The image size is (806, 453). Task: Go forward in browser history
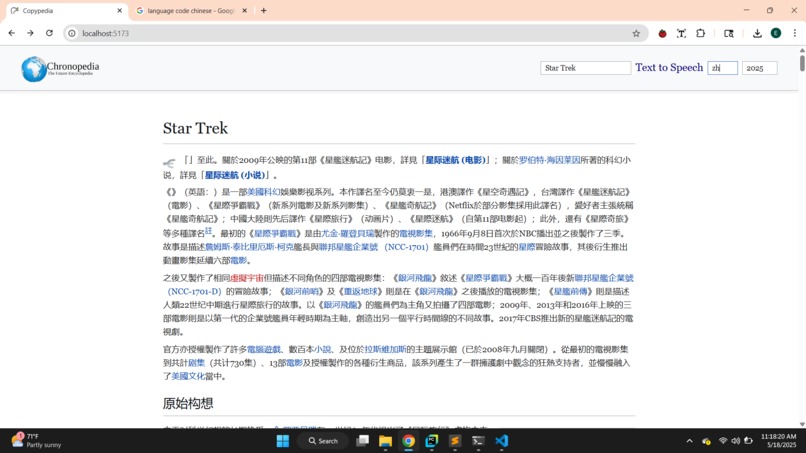pyautogui.click(x=30, y=33)
